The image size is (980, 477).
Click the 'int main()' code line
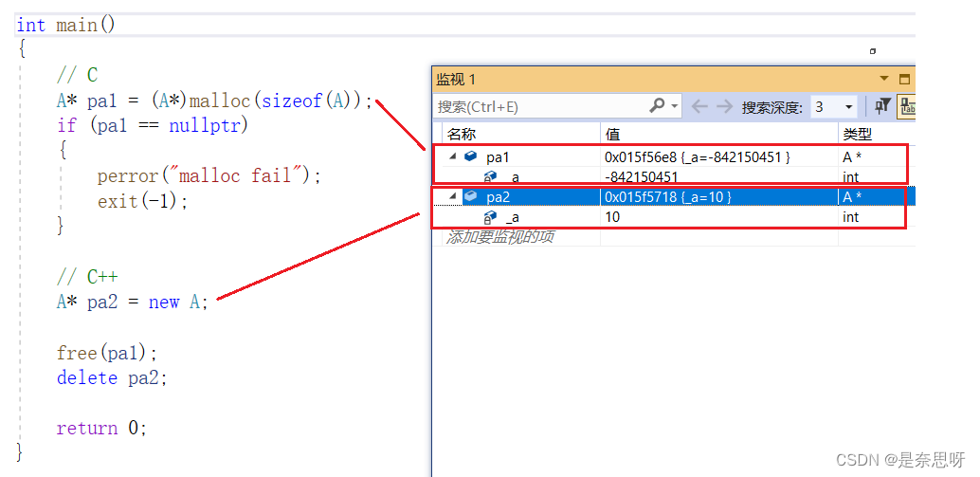click(x=65, y=25)
